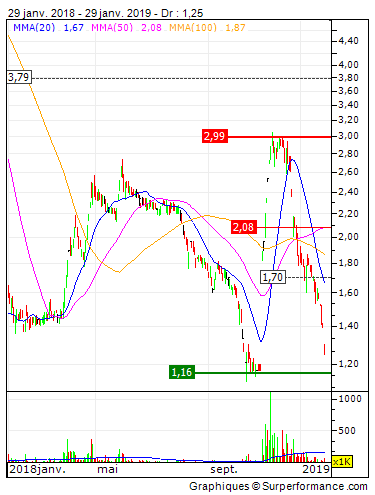
Task: Click the 1000 volume axis label
Action: click(x=350, y=399)
